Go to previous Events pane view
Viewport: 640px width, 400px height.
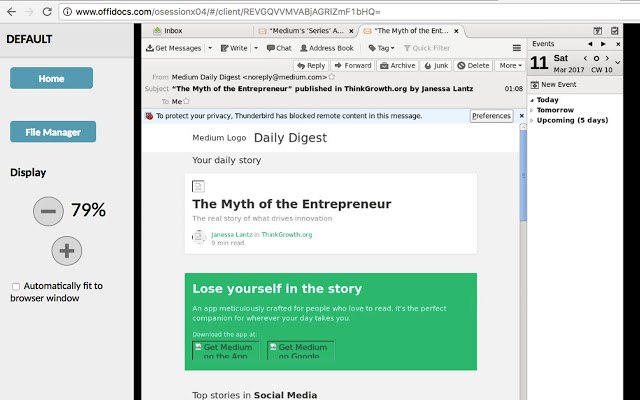pyautogui.click(x=590, y=44)
